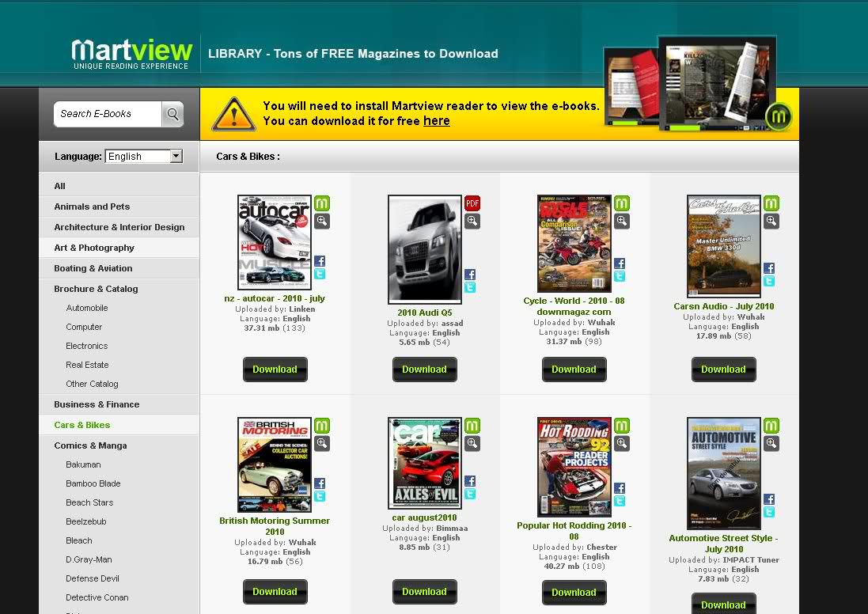Open Brochure & Catalog category

(x=97, y=289)
